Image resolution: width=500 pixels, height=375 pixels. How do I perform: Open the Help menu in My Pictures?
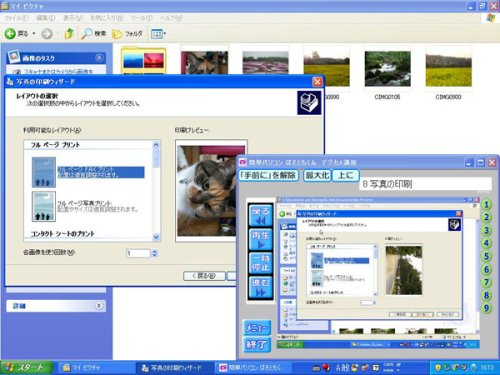(171, 18)
